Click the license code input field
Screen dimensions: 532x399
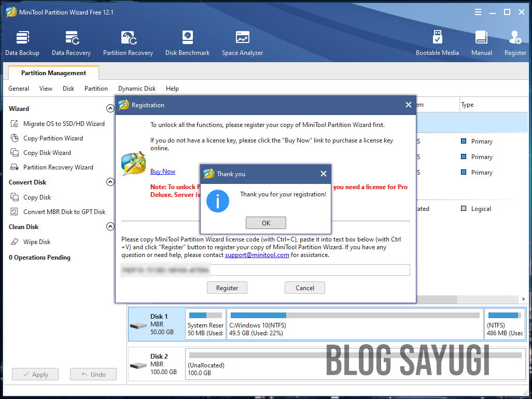click(x=310, y=270)
